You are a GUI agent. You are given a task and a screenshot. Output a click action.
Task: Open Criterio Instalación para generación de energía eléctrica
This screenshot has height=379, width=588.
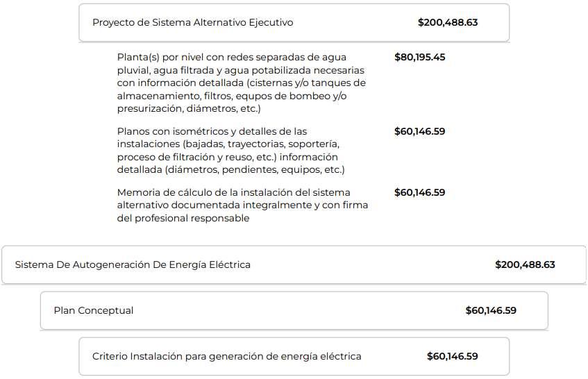(294, 356)
